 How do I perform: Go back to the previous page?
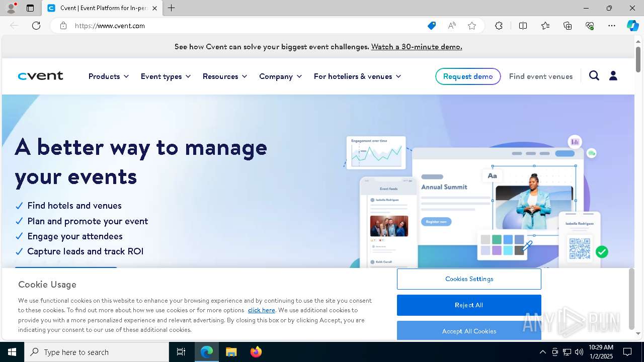[x=14, y=26]
